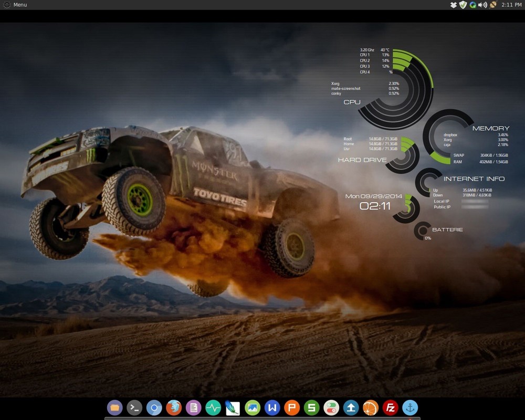Viewport: 525px width, 420px height.
Task: Open the image gallery dock icon
Action: [x=251, y=408]
